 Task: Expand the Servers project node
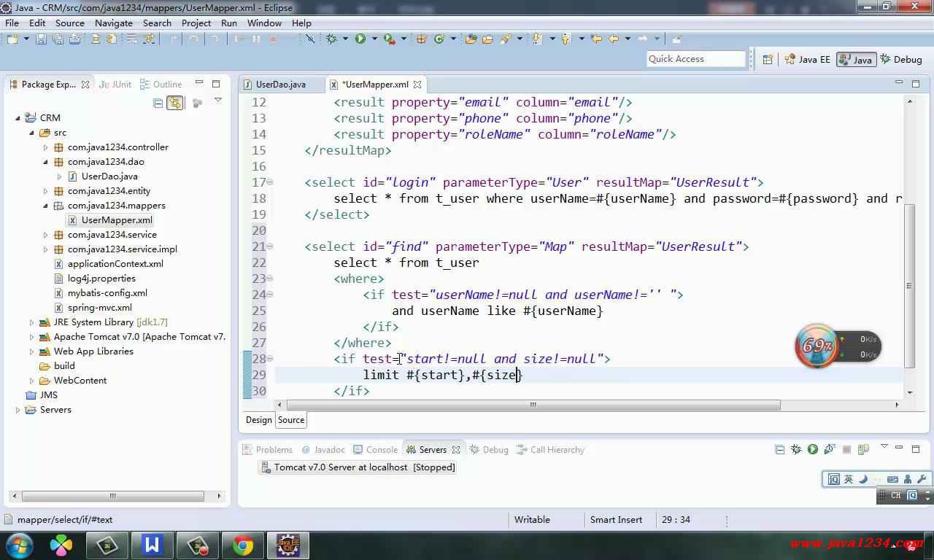(18, 410)
